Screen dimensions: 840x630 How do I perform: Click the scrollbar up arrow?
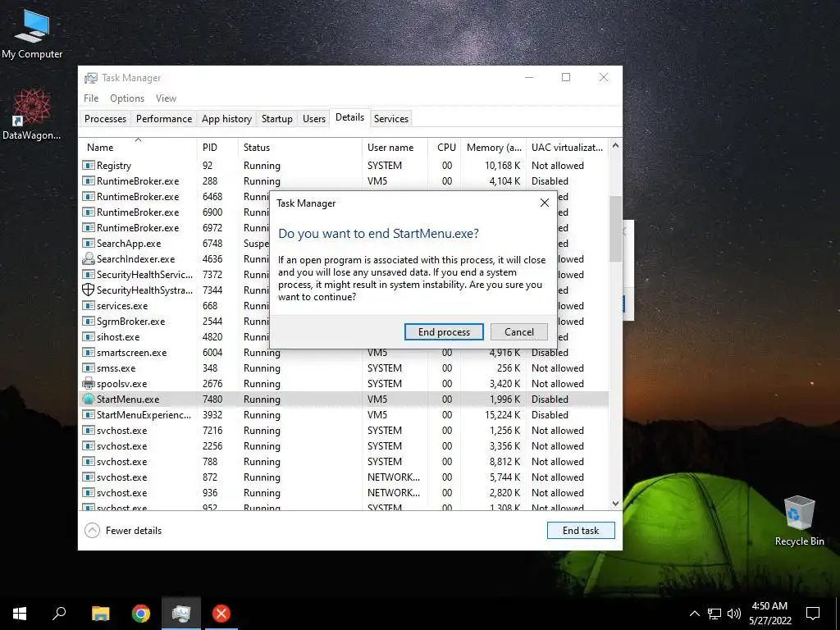pos(615,146)
